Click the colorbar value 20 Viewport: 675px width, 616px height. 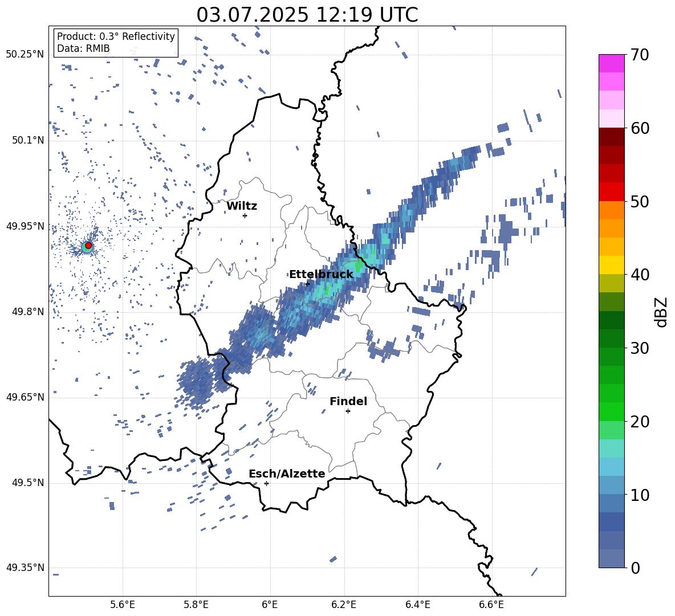640,422
